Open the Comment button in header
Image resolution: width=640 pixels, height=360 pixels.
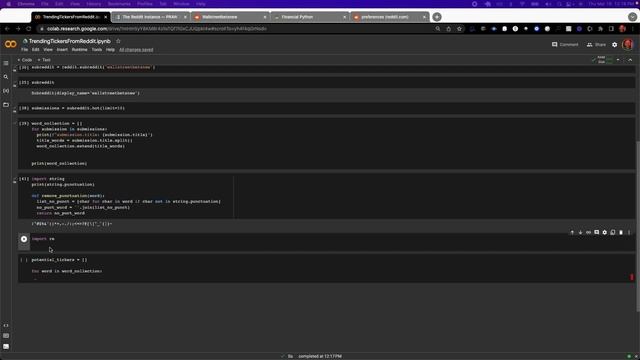pyautogui.click(x=565, y=44)
